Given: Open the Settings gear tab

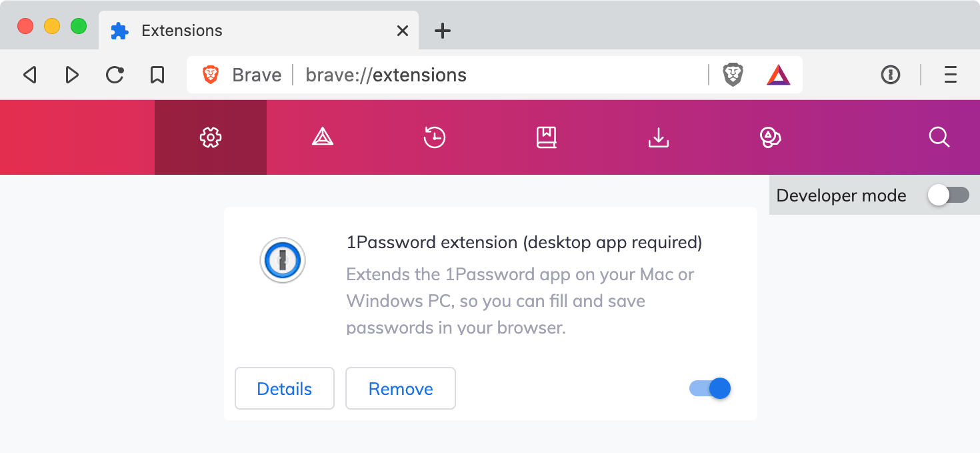Looking at the screenshot, I should pos(211,137).
